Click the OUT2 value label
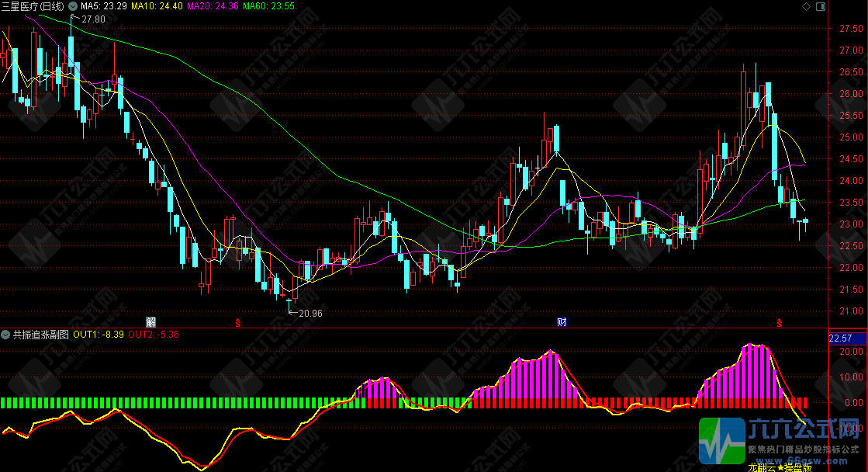 [x=154, y=335]
